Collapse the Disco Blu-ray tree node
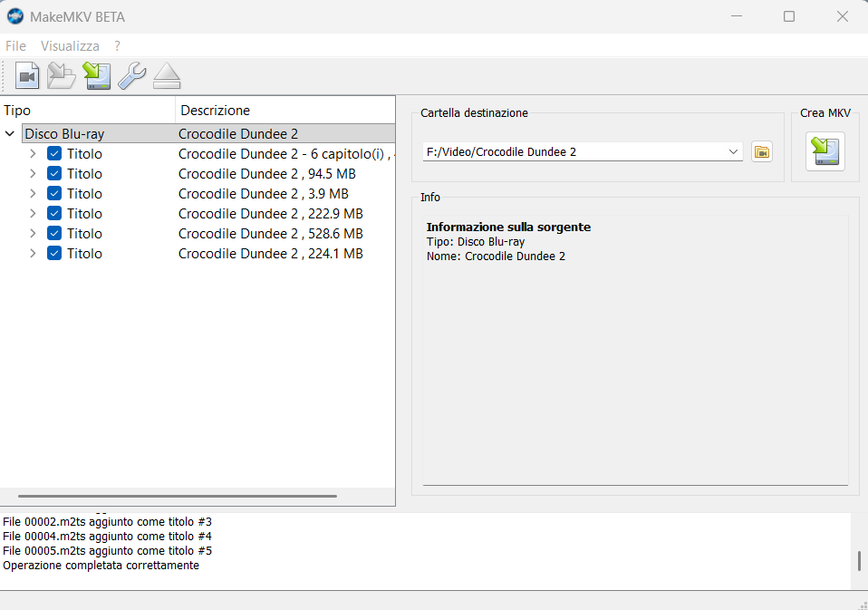The image size is (868, 610). pyautogui.click(x=9, y=134)
